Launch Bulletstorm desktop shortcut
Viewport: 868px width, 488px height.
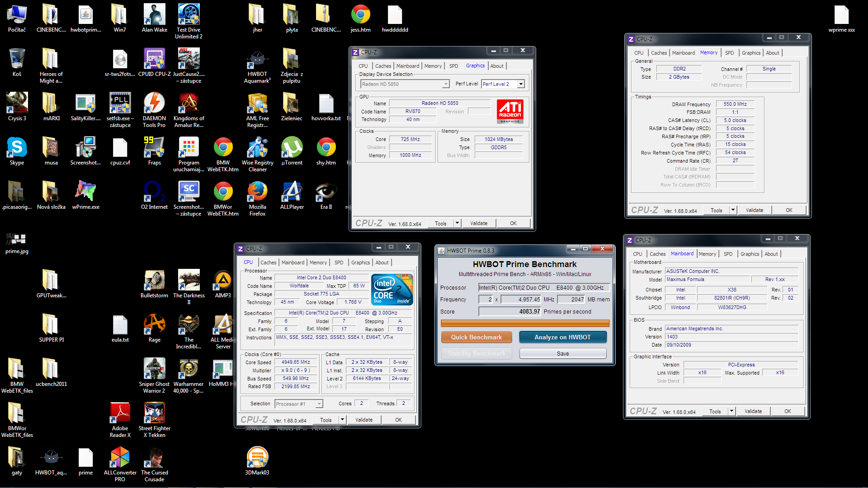pyautogui.click(x=154, y=284)
